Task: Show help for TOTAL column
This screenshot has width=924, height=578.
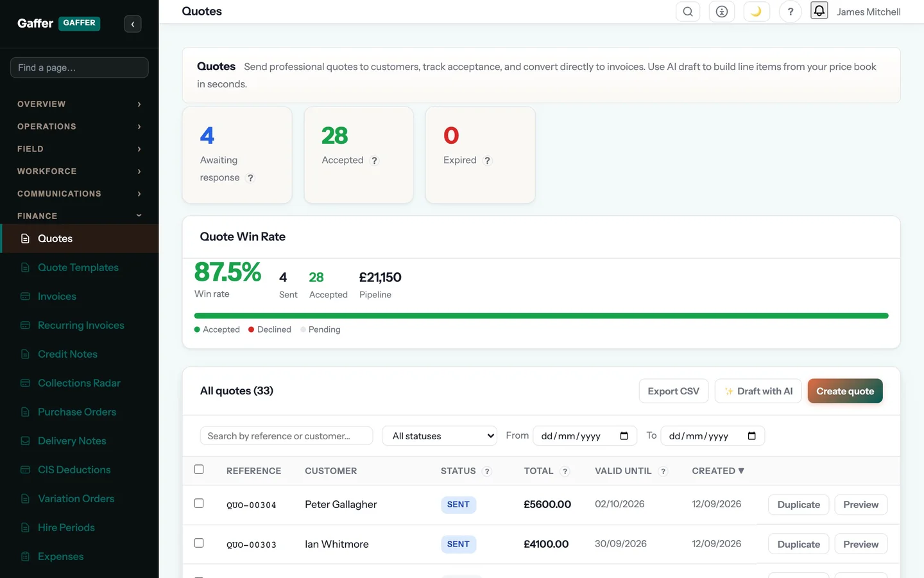Action: [565, 471]
